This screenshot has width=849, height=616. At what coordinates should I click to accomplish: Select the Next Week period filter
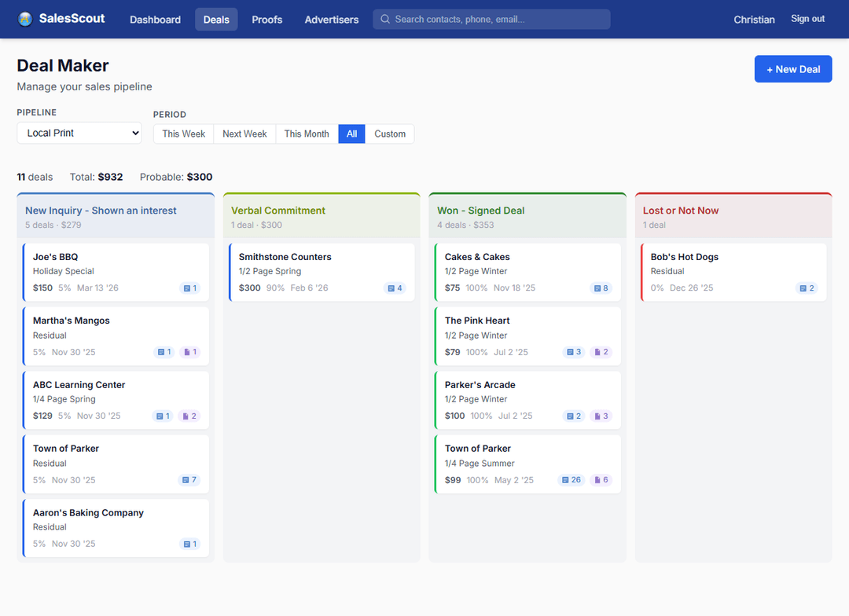click(244, 134)
